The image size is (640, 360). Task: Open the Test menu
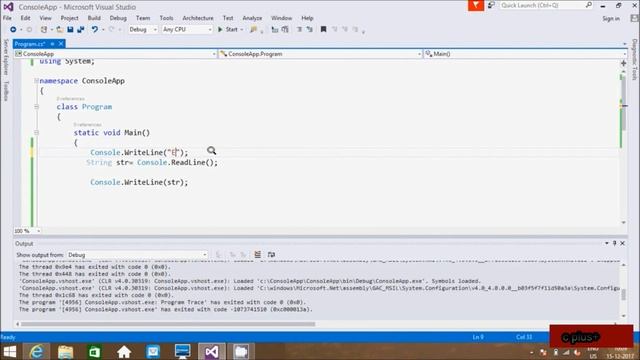point(228,18)
